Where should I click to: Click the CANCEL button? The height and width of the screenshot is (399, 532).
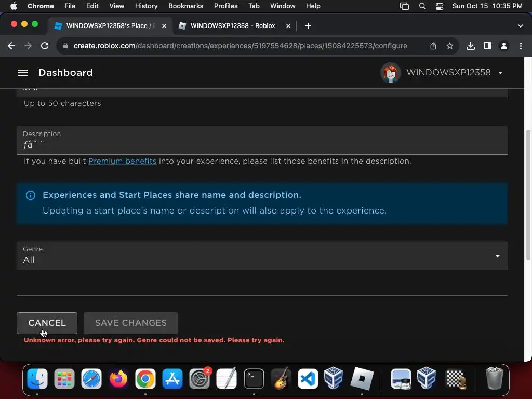[47, 323]
